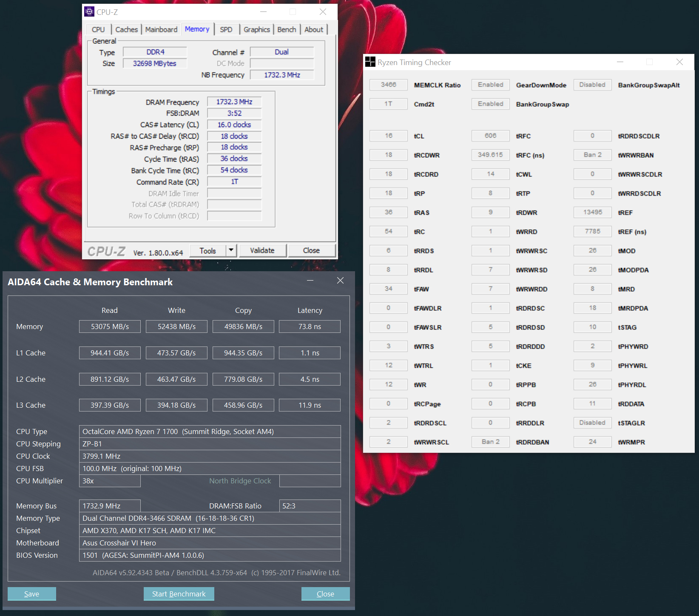Click the Close button in CPU-Z footer

311,250
